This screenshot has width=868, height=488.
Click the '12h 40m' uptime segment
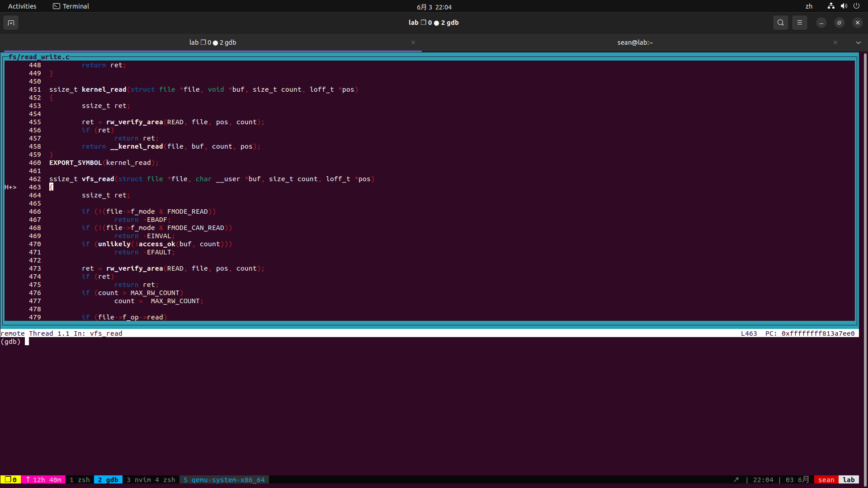coord(43,480)
